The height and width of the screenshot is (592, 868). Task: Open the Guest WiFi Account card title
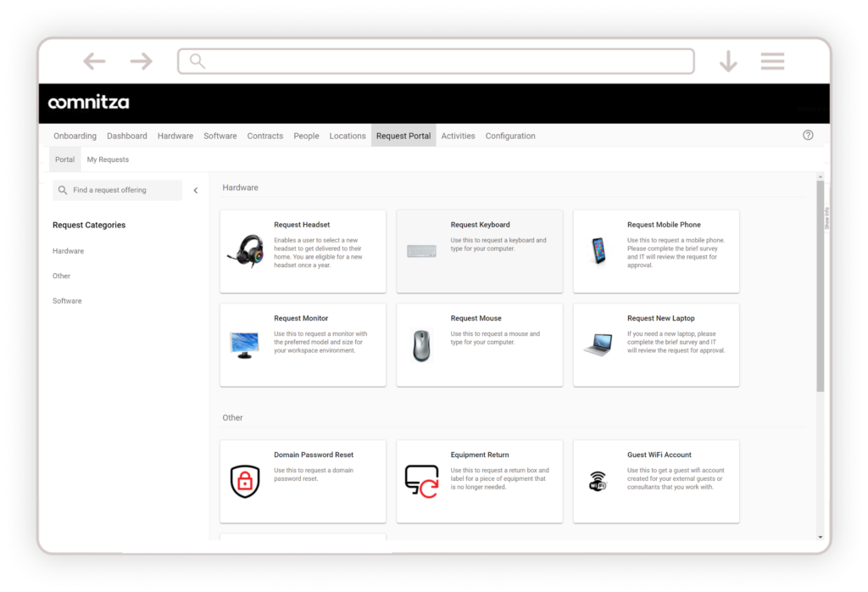point(659,455)
